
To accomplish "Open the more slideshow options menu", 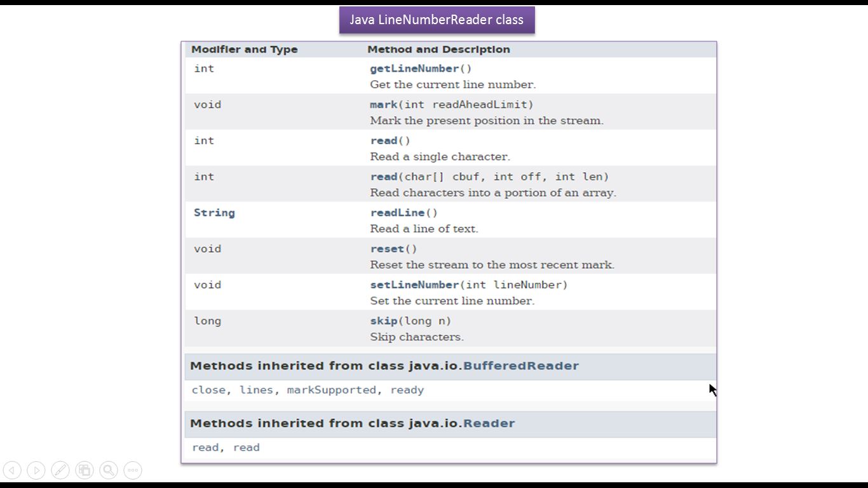I will [133, 470].
